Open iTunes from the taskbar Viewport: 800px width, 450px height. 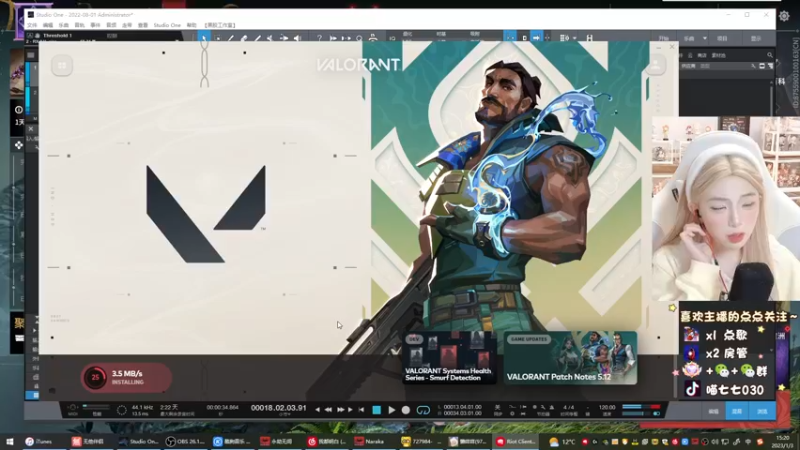pos(39,441)
